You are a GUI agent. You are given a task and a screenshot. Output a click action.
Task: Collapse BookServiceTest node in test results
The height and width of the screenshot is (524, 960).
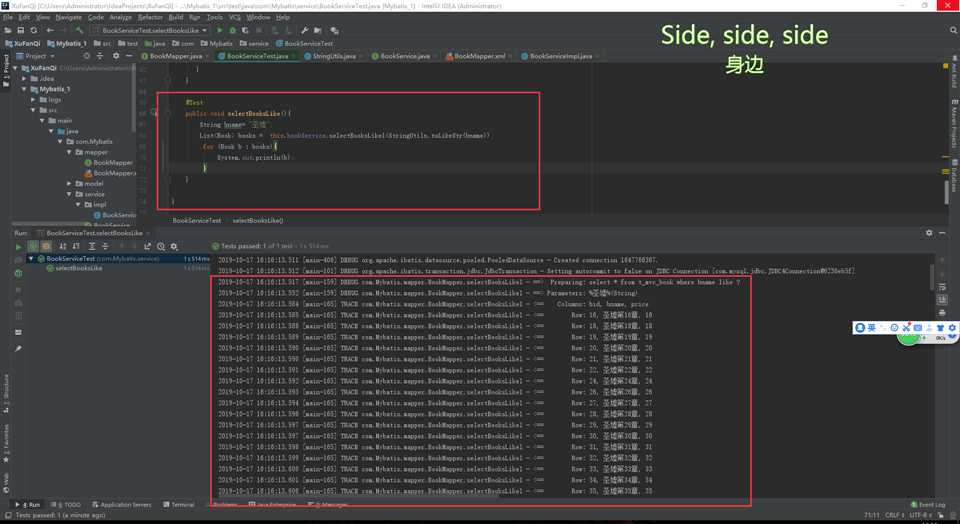[x=30, y=258]
